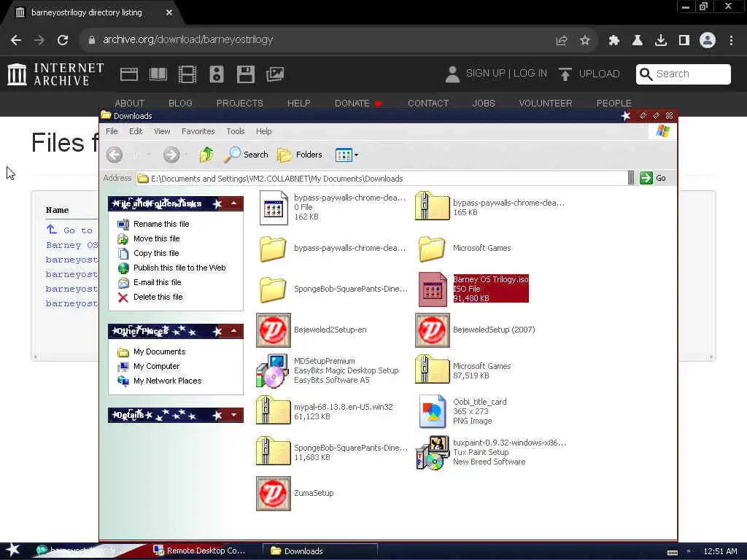
Task: Open the Chrome profile avatar
Action: click(708, 41)
